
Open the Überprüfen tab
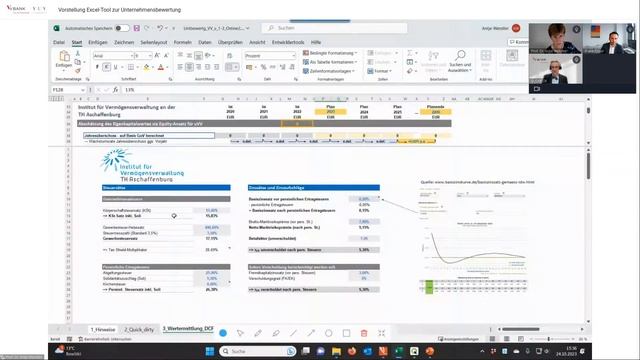230,42
